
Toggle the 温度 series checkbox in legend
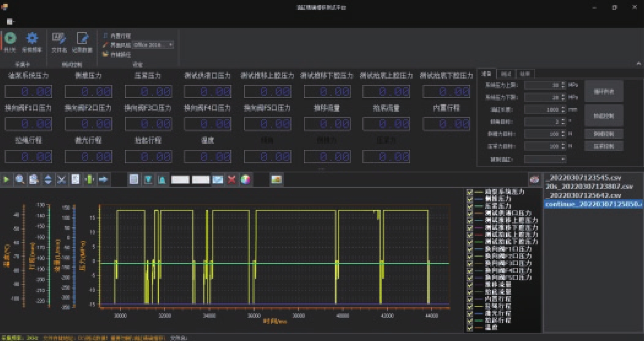469,327
